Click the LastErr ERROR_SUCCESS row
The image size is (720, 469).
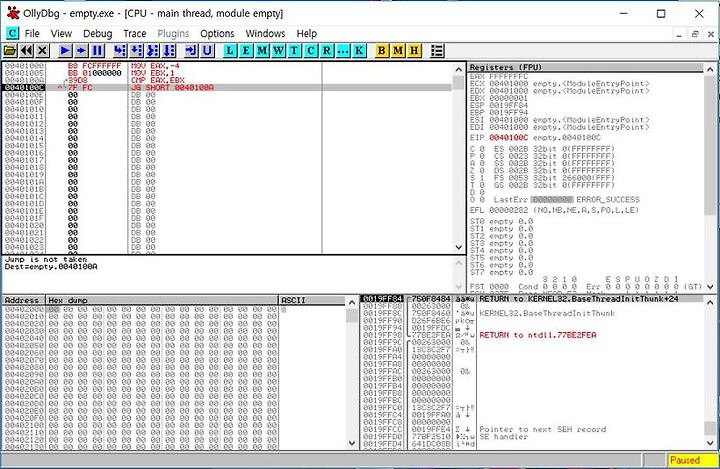[567, 200]
